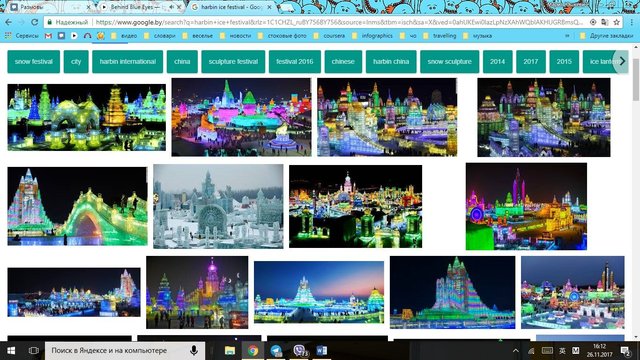
Task: Filter results by city chip
Action: (x=76, y=62)
